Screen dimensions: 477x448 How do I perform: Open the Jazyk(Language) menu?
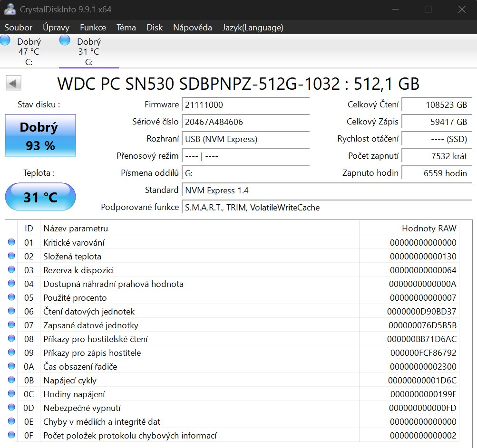click(253, 28)
